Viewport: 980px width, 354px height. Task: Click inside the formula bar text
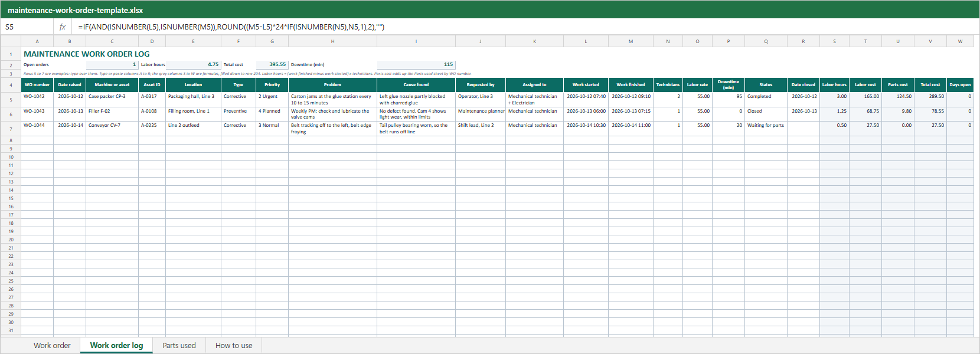[231, 27]
